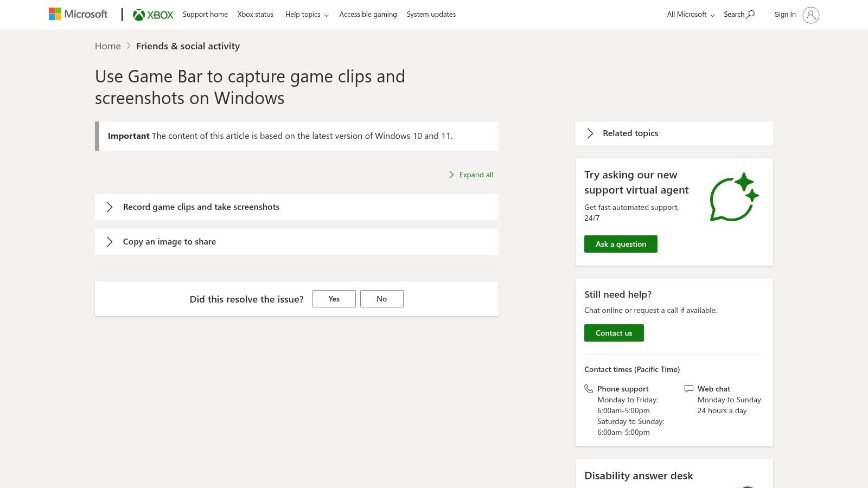Navigate to Home via the breadcrumb
This screenshot has width=868, height=488.
pos(107,46)
